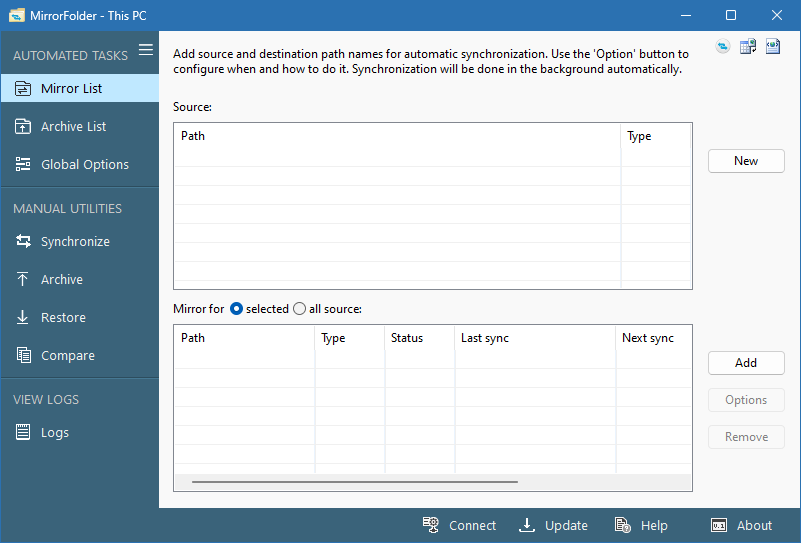Click the Compare icon in the sidebar

click(23, 355)
